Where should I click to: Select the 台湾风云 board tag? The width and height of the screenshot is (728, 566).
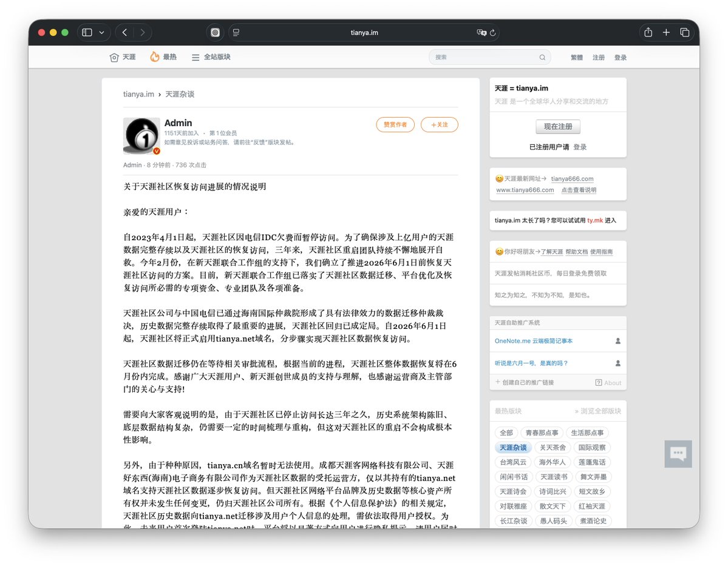pos(513,462)
